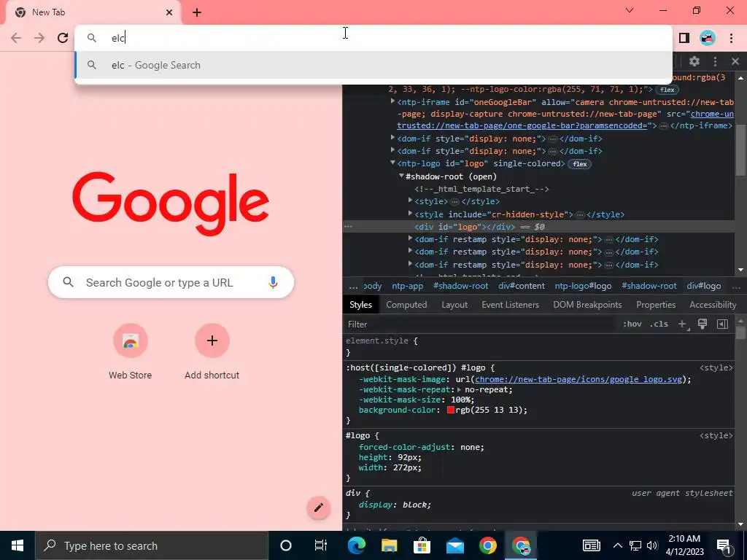Expand the style include cr-hidden-style node
747x560 pixels.
(410, 214)
